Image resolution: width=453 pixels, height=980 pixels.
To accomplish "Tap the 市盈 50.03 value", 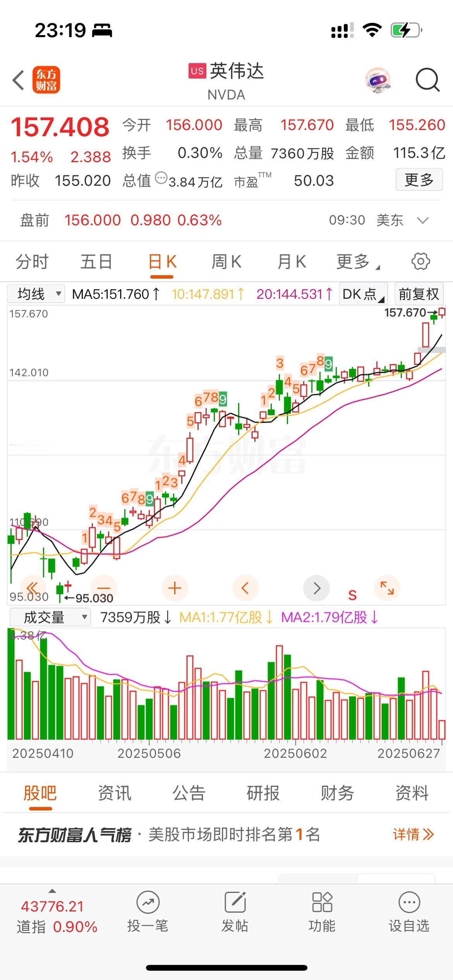I will (314, 181).
